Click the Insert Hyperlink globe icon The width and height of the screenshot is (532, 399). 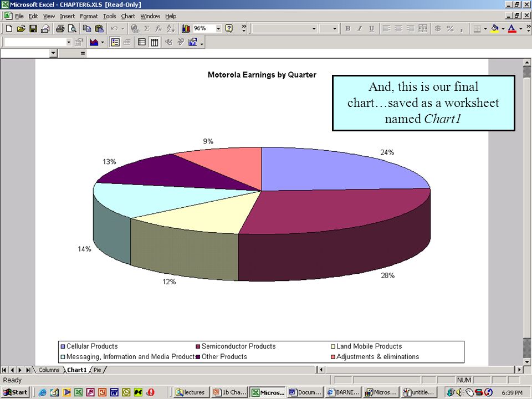135,29
